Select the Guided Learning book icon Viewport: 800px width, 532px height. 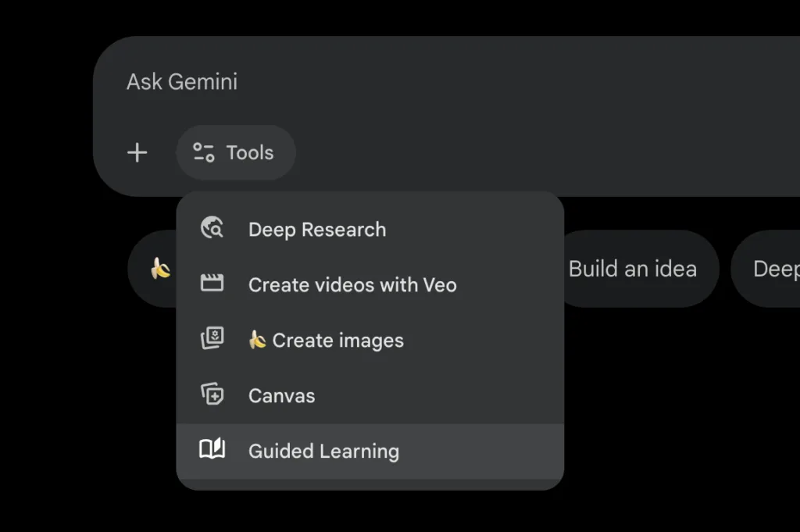pyautogui.click(x=211, y=450)
